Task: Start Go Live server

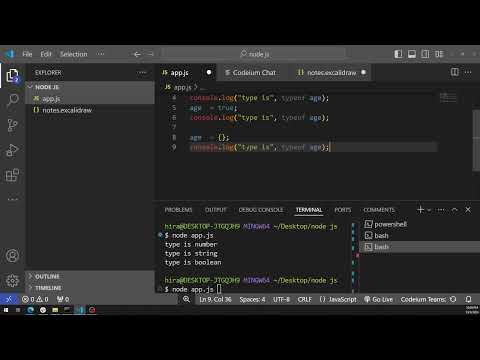Action: coord(378,299)
